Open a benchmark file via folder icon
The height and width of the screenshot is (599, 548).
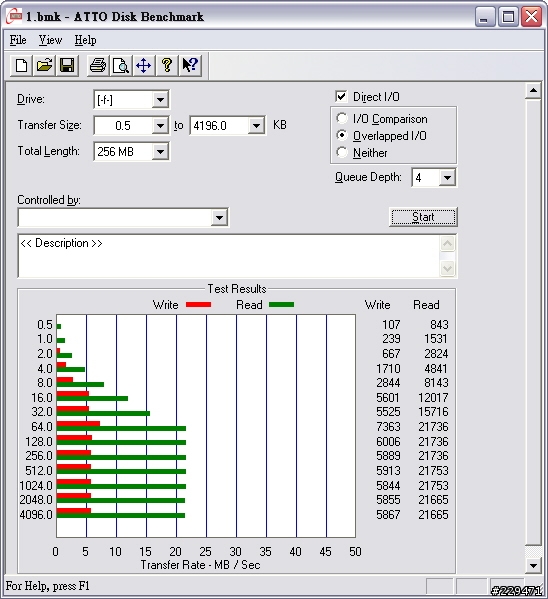pos(44,65)
